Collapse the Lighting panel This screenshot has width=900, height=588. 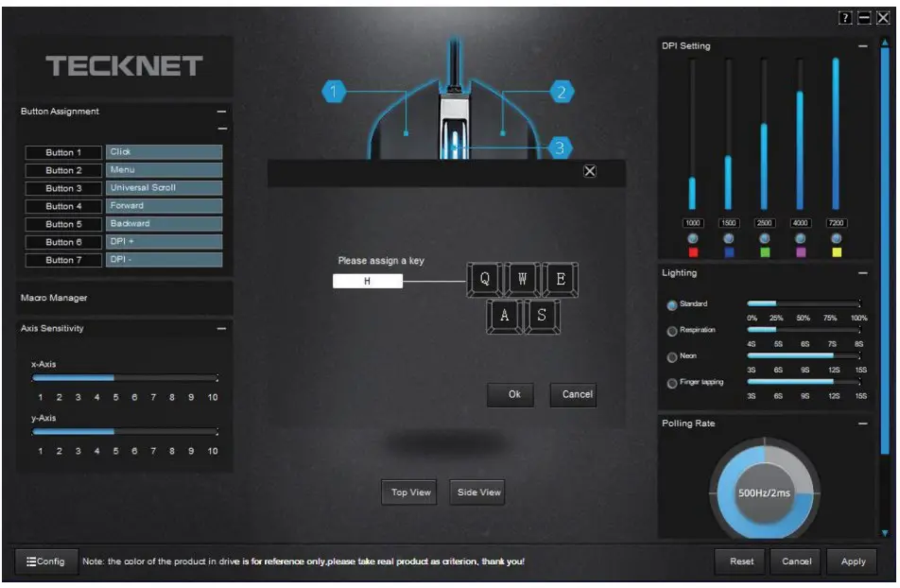(863, 273)
